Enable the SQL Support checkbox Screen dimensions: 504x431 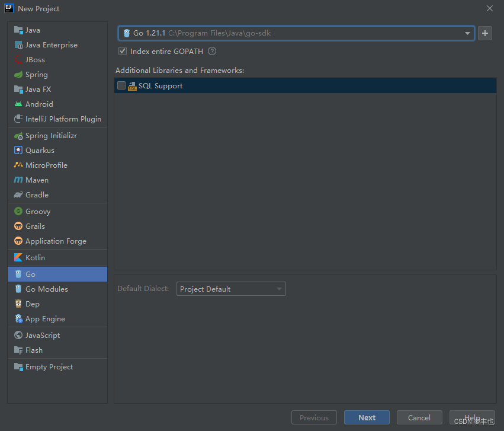[x=121, y=85]
